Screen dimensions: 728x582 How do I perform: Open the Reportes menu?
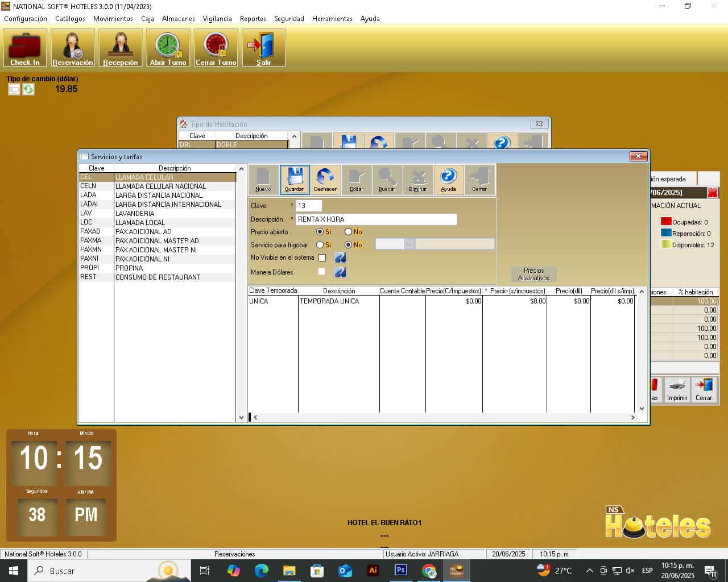253,19
